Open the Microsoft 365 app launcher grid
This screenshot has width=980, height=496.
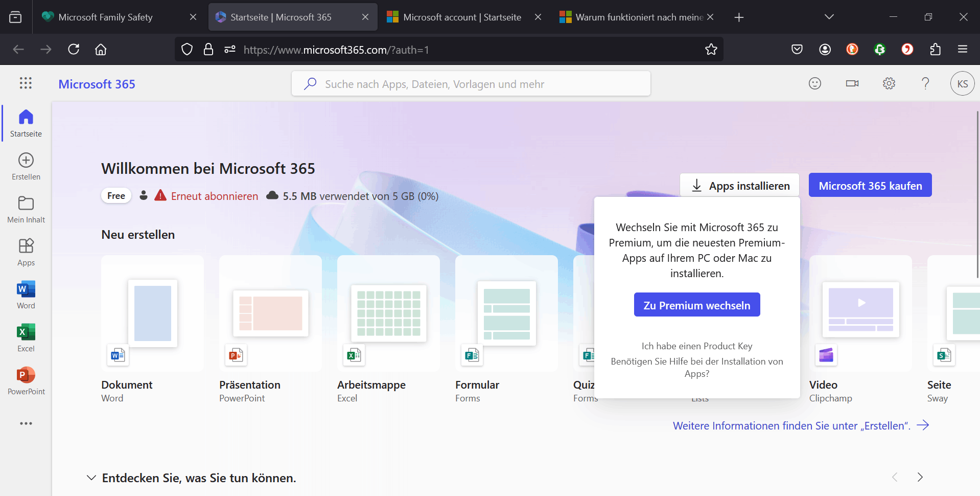click(26, 83)
